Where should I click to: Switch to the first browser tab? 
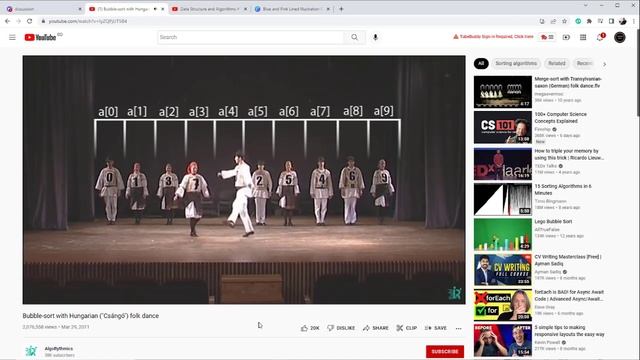tap(43, 9)
